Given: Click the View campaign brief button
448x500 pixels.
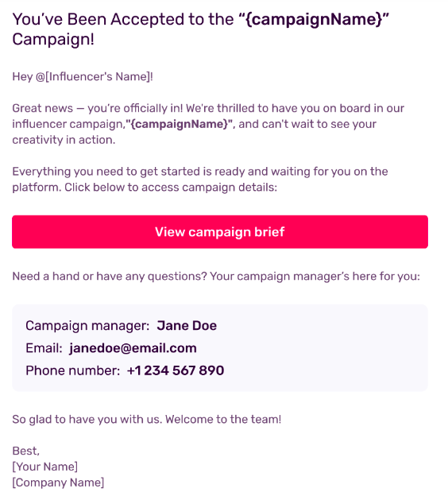Looking at the screenshot, I should point(220,232).
